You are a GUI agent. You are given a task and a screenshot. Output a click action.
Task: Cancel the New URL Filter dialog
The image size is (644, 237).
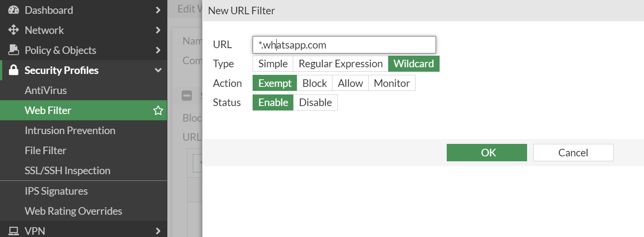(x=573, y=153)
